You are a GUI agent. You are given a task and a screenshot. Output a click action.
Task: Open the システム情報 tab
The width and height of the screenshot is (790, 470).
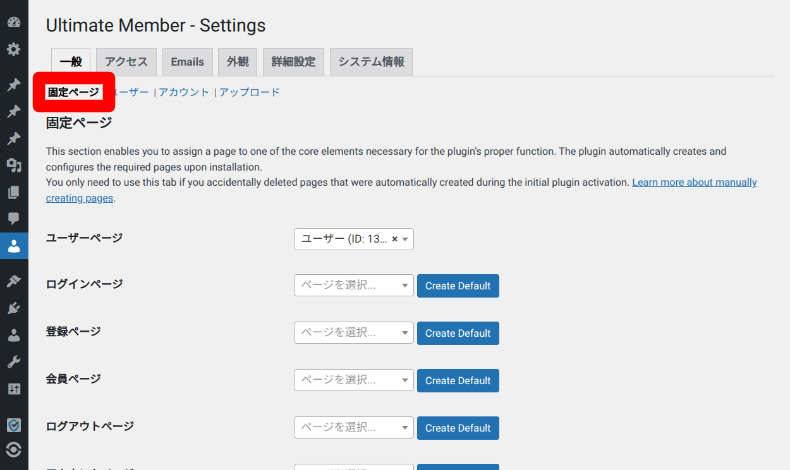[x=371, y=62]
